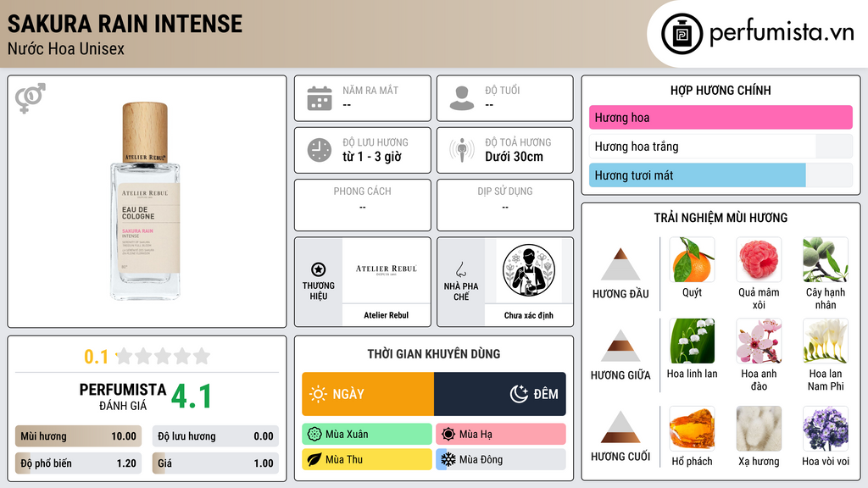Click the sun icon for Mùa Hạ
The width and height of the screenshot is (868, 488).
448,435
